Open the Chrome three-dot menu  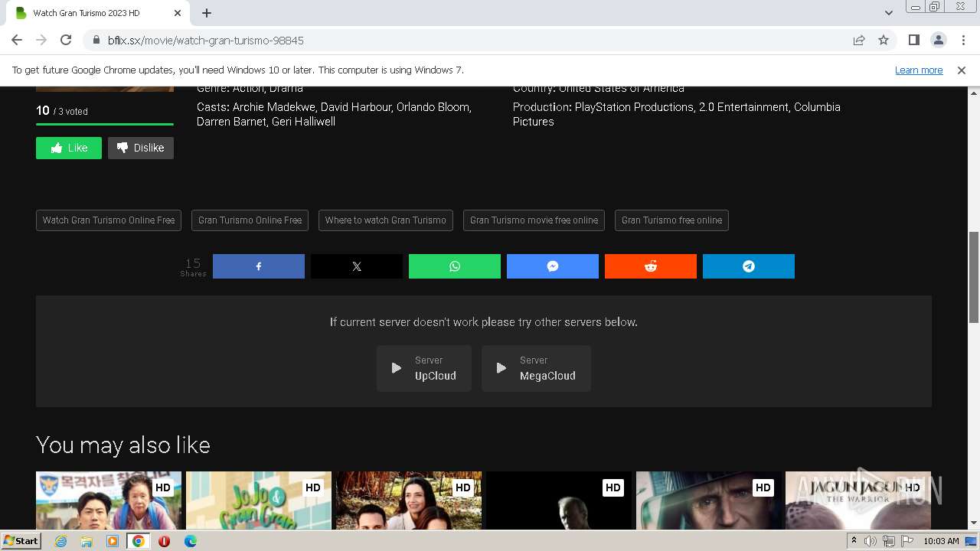[963, 40]
